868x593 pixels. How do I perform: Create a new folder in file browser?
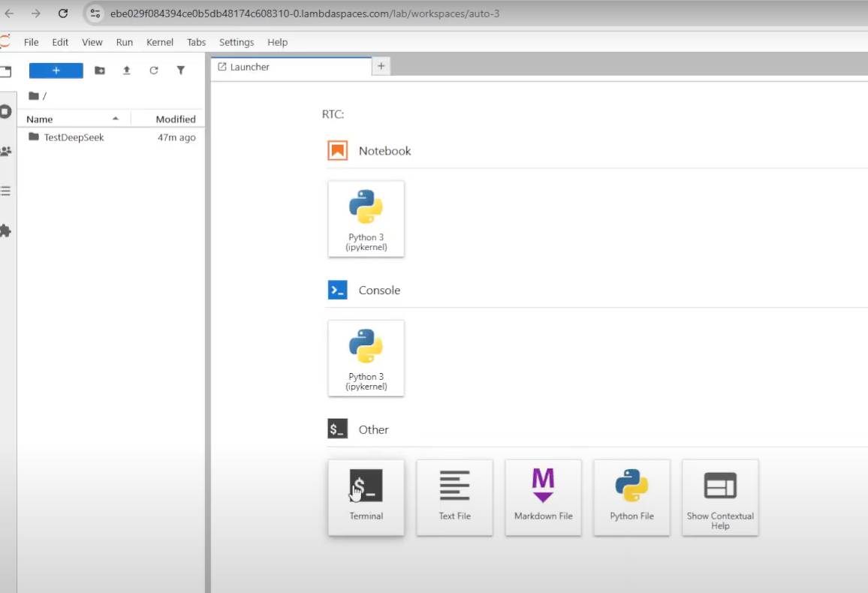pos(100,71)
